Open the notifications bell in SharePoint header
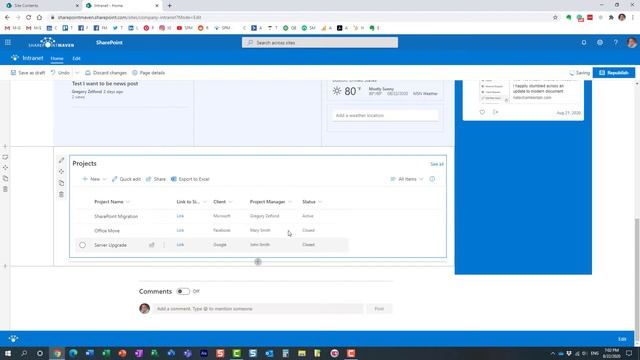Viewport: 640px width, 360px height. pyautogui.click(x=584, y=42)
